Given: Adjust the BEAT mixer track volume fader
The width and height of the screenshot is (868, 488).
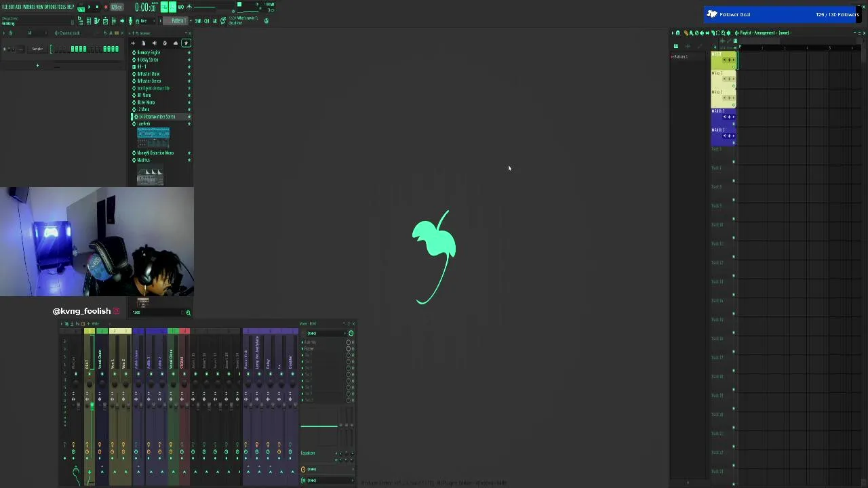Looking at the screenshot, I should point(92,406).
